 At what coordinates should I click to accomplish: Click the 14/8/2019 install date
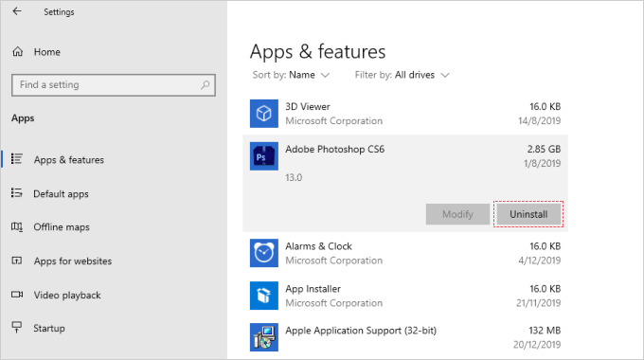tap(539, 121)
